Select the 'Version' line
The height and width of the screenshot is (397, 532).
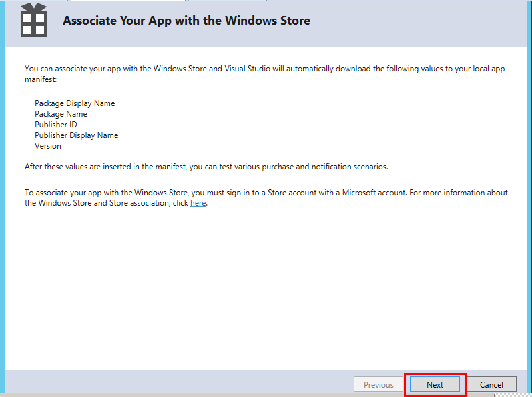coord(48,146)
